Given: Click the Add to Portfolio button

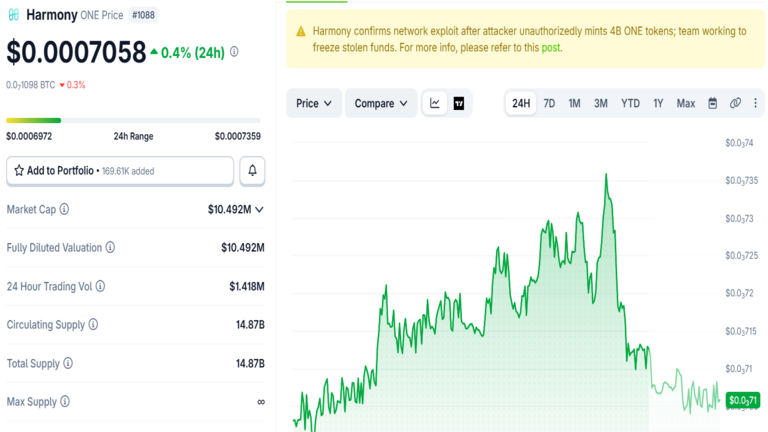Looking at the screenshot, I should (120, 171).
